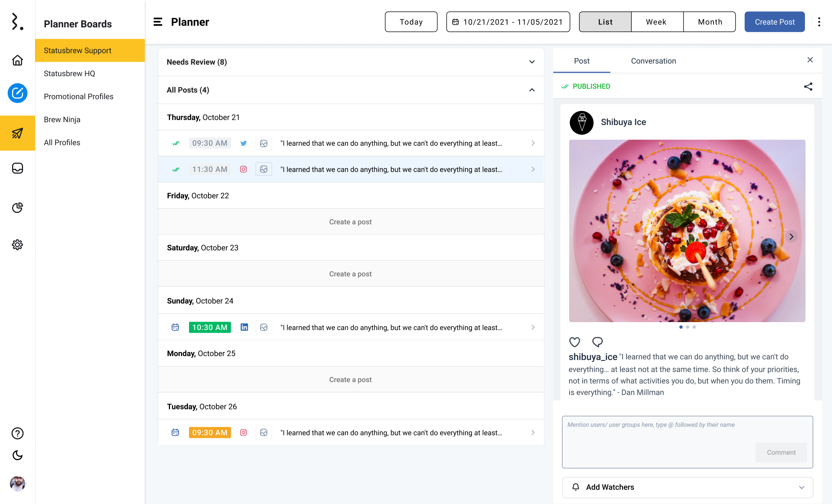
Task: Click the comment bubble icon under image
Action: [x=597, y=342]
